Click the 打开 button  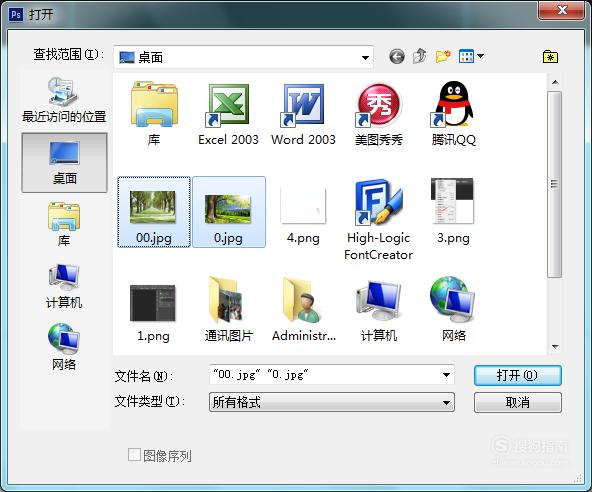(x=518, y=375)
